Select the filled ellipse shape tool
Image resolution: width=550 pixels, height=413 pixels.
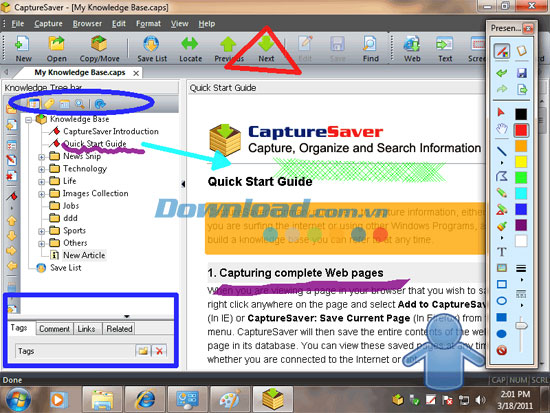[502, 334]
